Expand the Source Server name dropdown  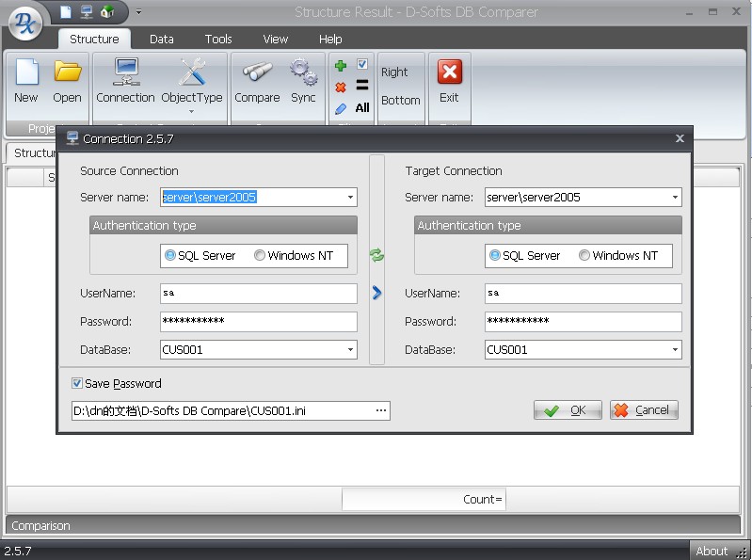click(x=350, y=198)
